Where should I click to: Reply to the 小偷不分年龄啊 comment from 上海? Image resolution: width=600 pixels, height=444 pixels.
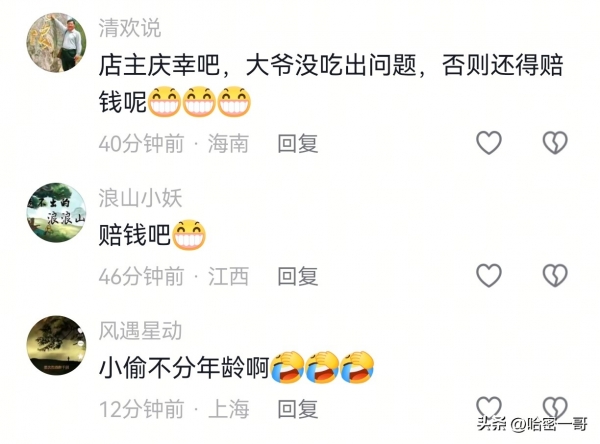pyautogui.click(x=298, y=409)
